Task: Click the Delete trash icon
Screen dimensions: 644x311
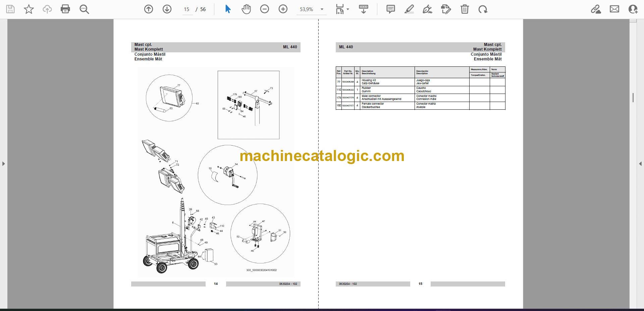Action: (x=465, y=9)
